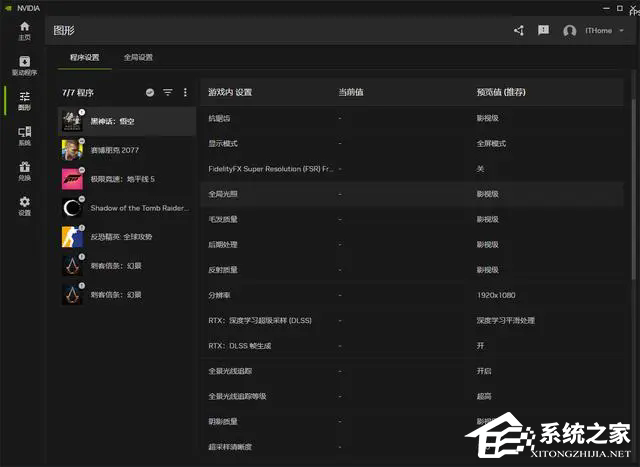Click the 图形 page title
This screenshot has width=640, height=467.
pyautogui.click(x=64, y=31)
